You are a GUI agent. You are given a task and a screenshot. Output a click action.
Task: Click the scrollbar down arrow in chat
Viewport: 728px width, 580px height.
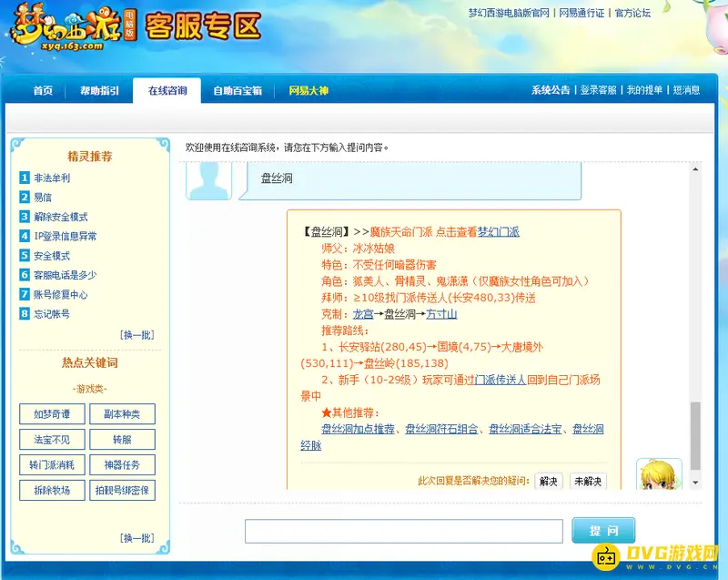(x=695, y=483)
